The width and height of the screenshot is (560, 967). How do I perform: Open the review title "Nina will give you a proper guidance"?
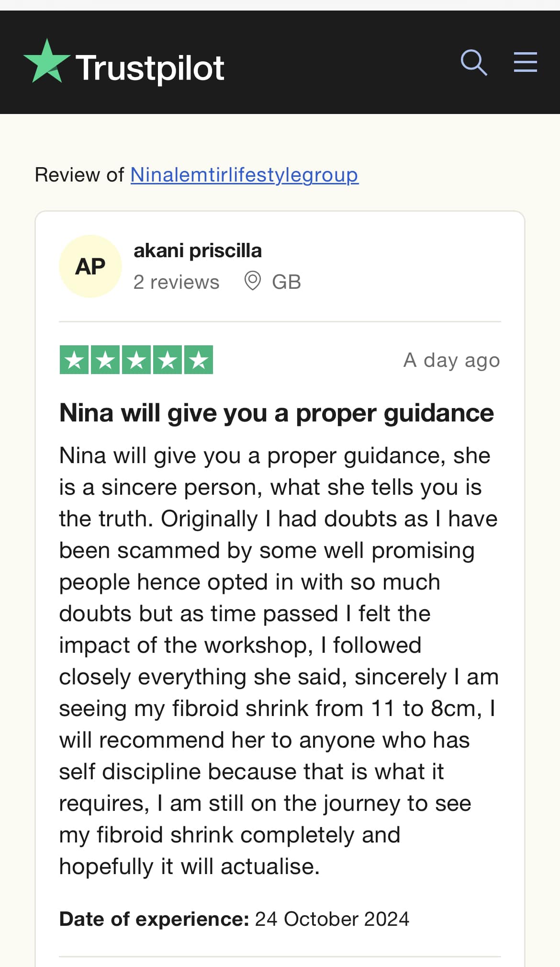coord(277,413)
